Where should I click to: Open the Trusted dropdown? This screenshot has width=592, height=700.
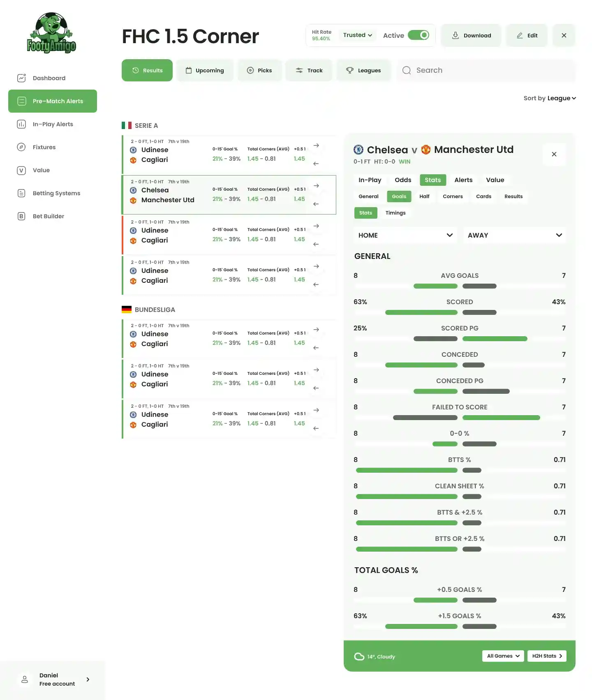[358, 35]
